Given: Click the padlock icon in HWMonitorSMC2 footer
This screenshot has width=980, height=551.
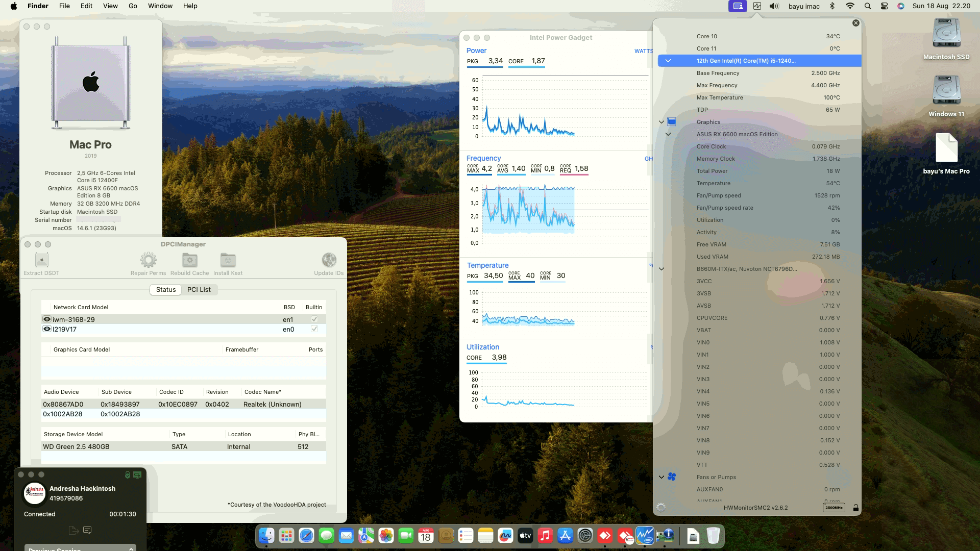Looking at the screenshot, I should (x=855, y=508).
